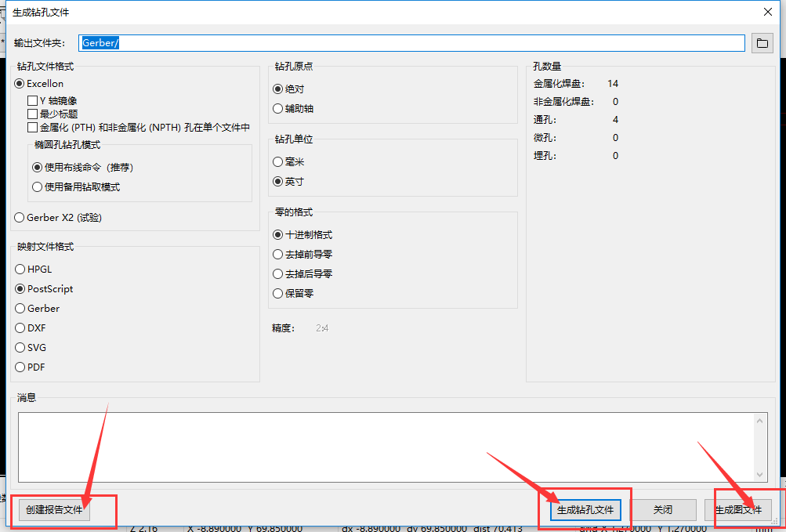This screenshot has height=532, width=786.
Task: Select 去掉后导零 zeros format
Action: point(302,273)
